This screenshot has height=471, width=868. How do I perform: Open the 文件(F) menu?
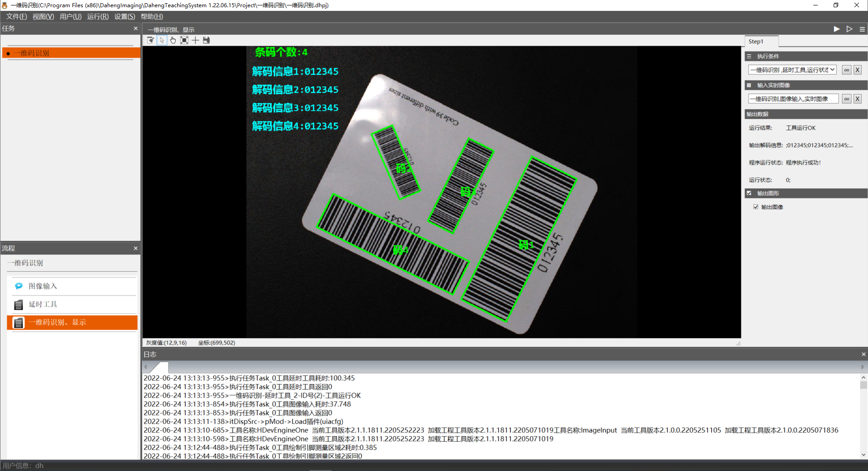click(17, 17)
